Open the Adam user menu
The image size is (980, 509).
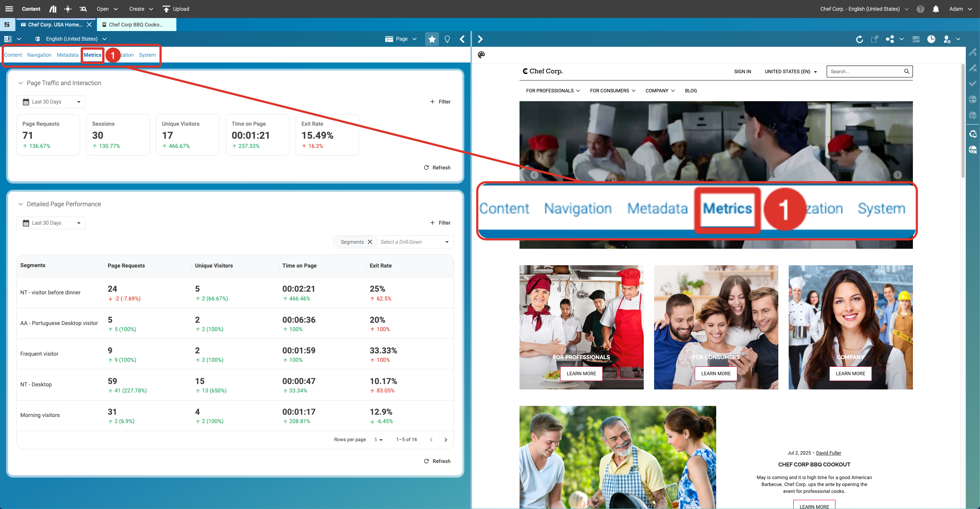point(960,9)
